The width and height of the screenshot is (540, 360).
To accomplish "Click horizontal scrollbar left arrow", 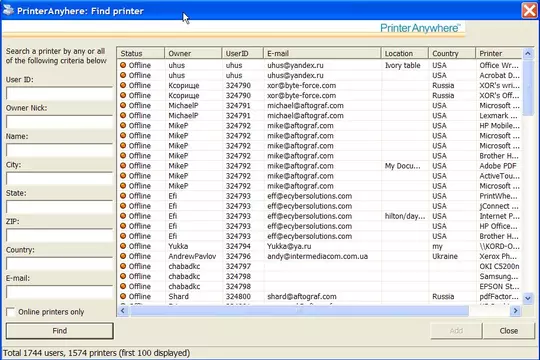I will click(123, 311).
